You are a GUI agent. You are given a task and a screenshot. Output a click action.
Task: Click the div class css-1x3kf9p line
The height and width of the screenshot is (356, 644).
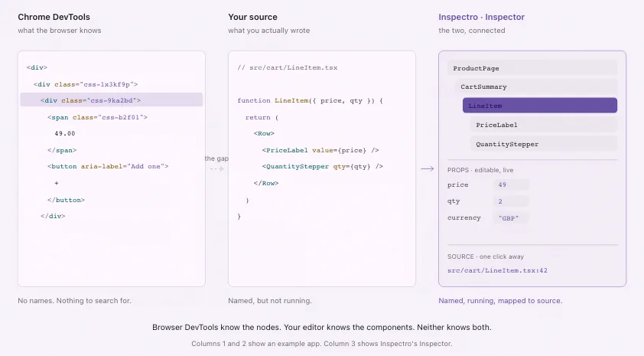86,84
